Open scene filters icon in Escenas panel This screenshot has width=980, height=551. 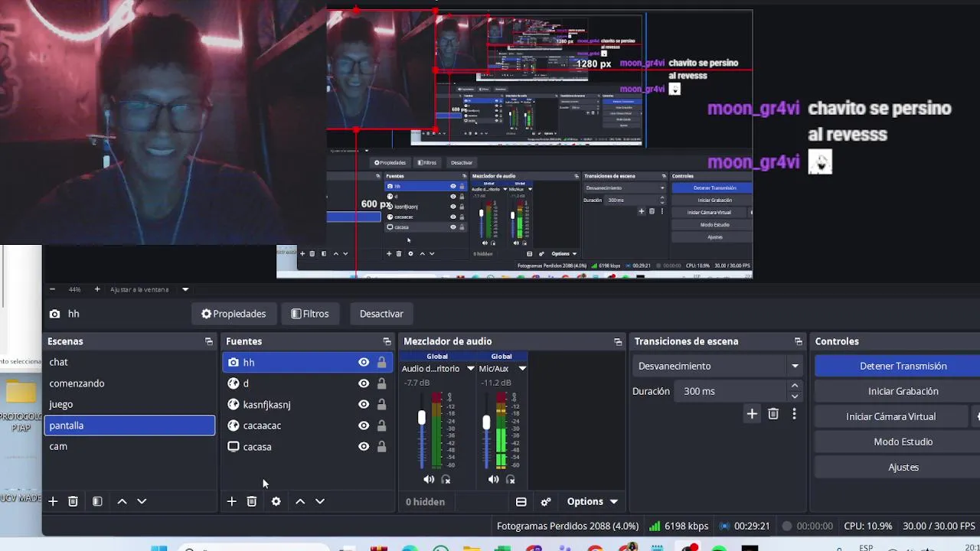point(97,501)
